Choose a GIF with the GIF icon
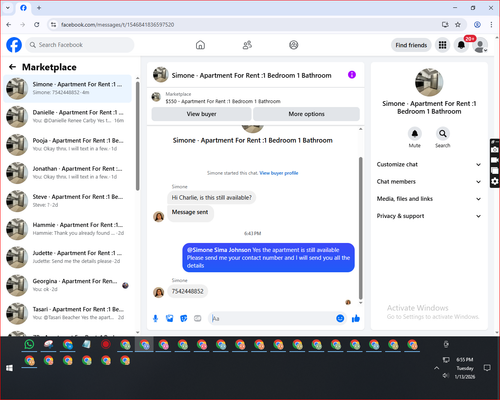 pos(198,319)
